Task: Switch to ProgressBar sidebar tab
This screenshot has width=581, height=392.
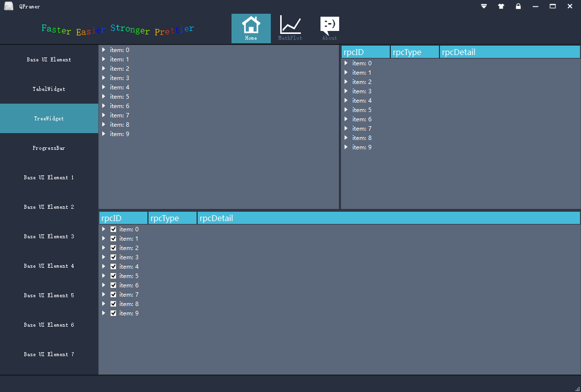Action: point(49,148)
